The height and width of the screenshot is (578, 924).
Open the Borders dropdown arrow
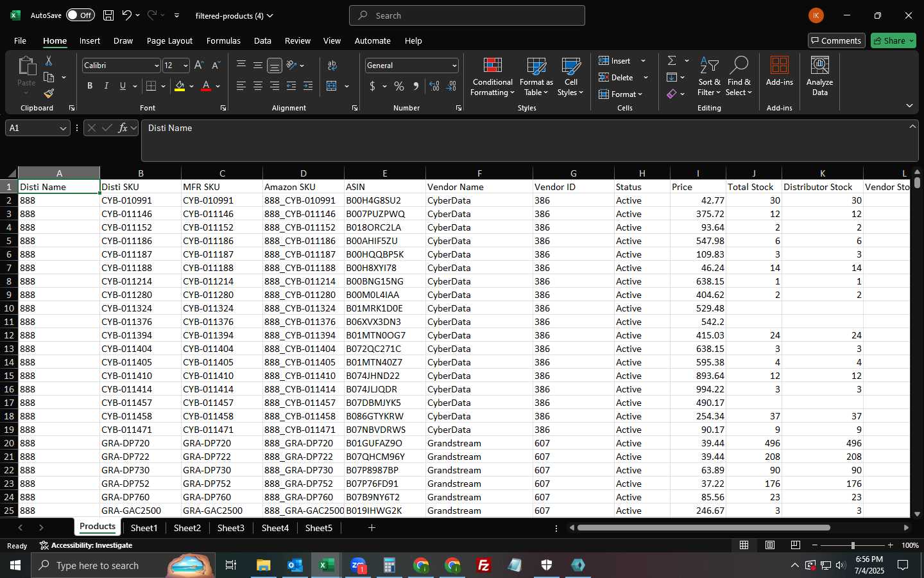164,86
